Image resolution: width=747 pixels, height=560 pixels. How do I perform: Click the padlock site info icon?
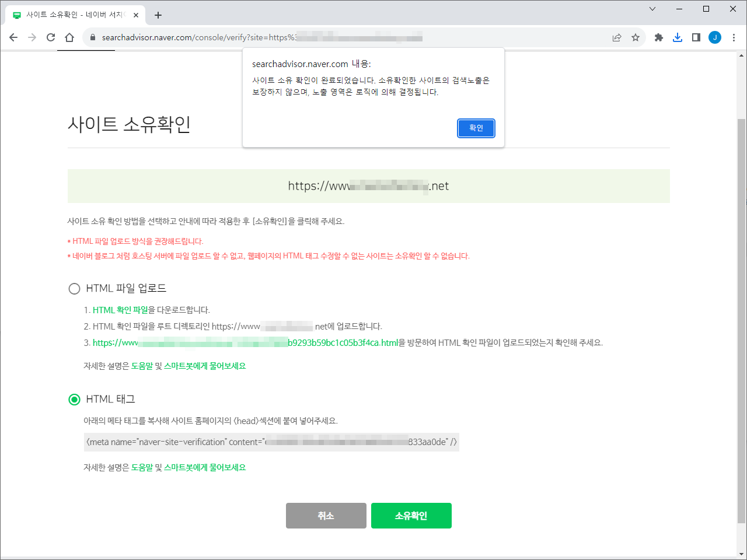point(92,37)
